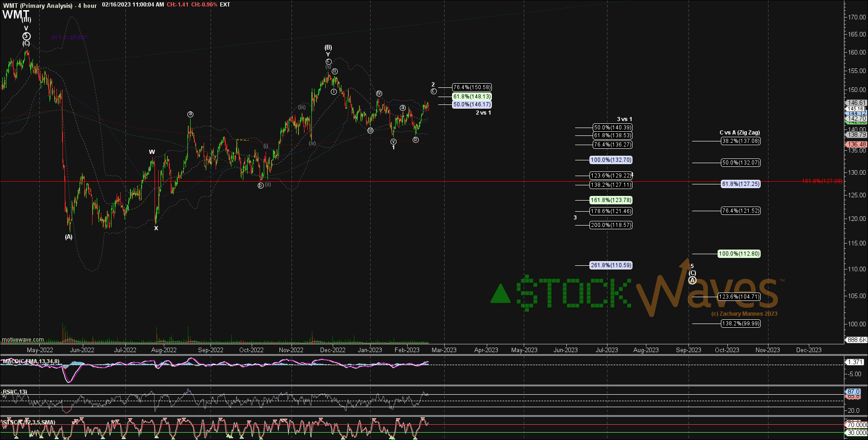868x440 pixels.
Task: Click the 50.0%(140.39) extension label
Action: pyautogui.click(x=613, y=128)
